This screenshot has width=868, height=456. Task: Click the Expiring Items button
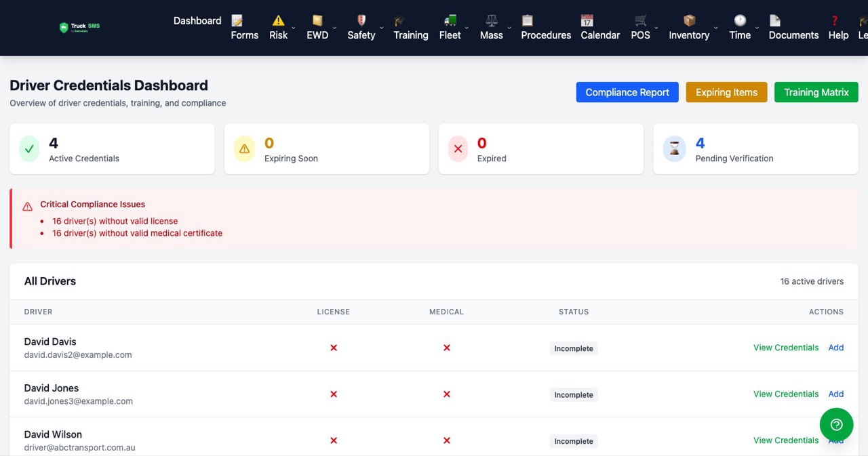pyautogui.click(x=726, y=92)
